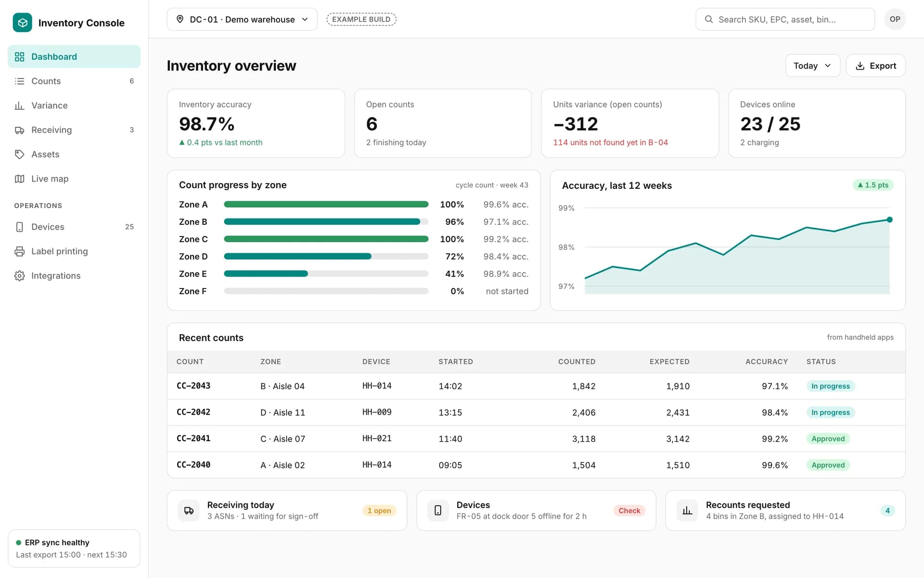Click the Zone E progress bar
Image resolution: width=924 pixels, height=578 pixels.
tap(326, 274)
